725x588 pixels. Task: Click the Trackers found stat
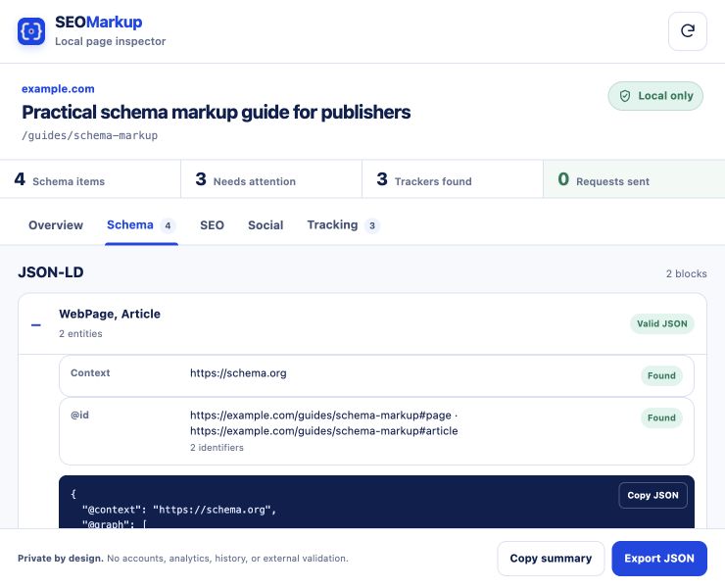coord(453,179)
